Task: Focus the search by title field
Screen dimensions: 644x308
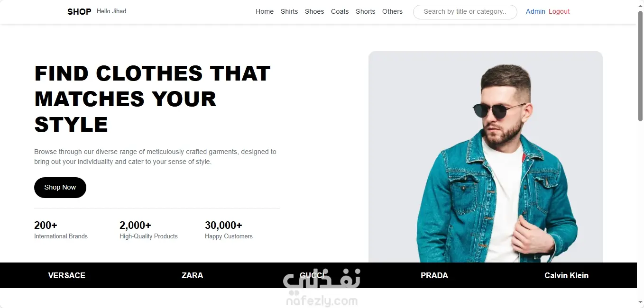Action: [x=465, y=12]
